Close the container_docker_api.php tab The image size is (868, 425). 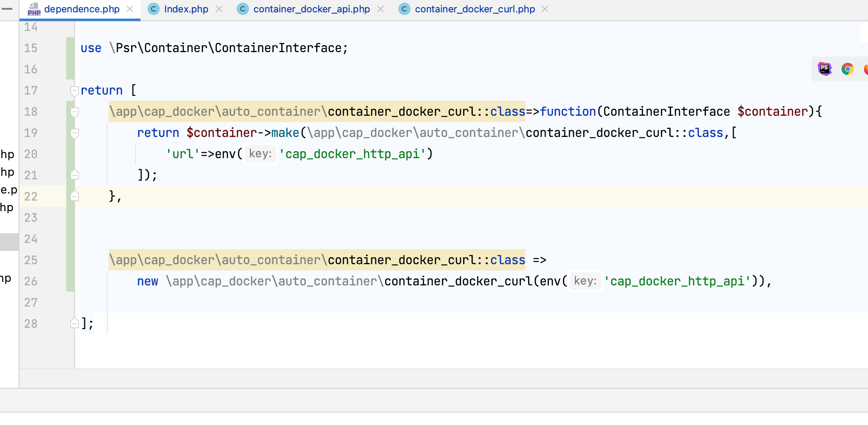pos(381,9)
